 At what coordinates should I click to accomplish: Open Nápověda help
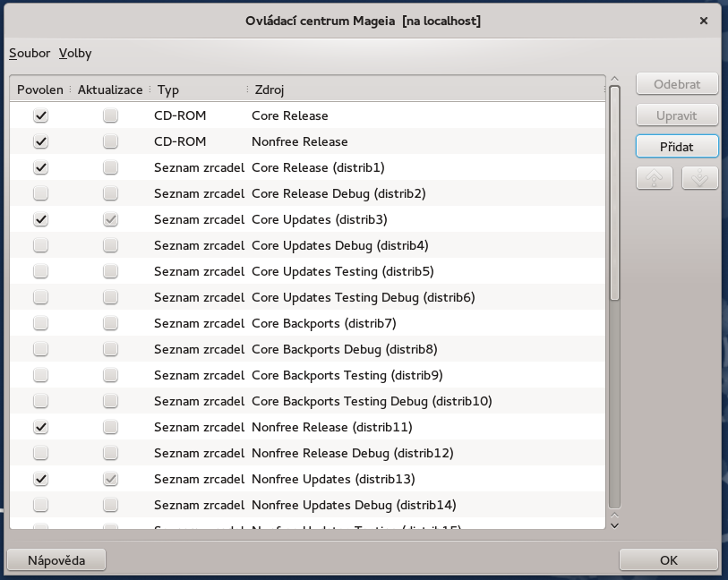click(x=56, y=560)
